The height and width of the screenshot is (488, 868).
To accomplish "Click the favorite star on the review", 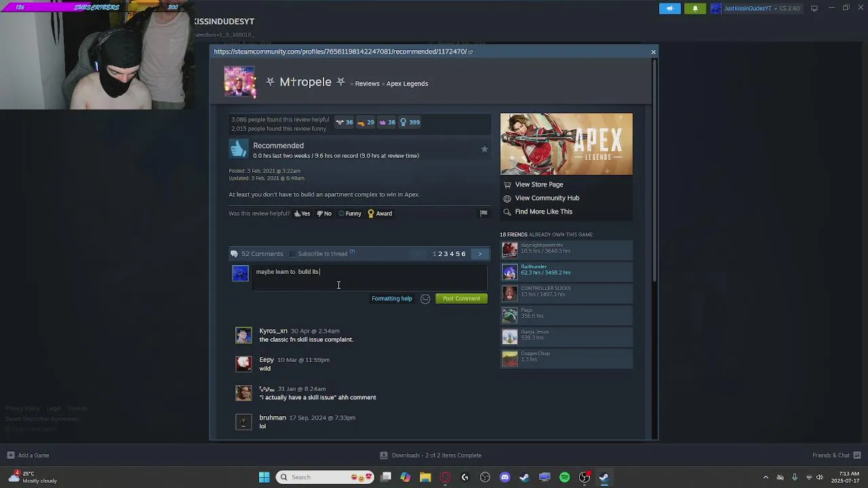I will pyautogui.click(x=484, y=149).
